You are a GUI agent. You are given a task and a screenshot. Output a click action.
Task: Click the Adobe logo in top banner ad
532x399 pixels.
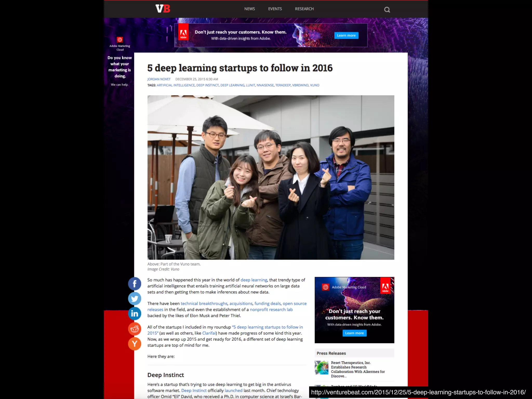click(183, 32)
